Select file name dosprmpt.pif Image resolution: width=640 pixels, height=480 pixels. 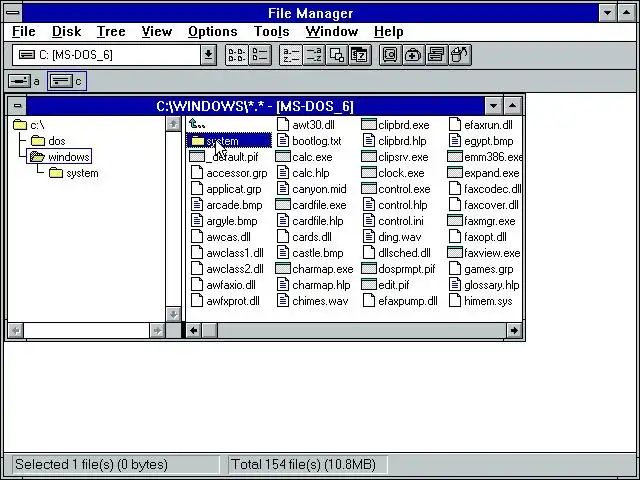(407, 269)
